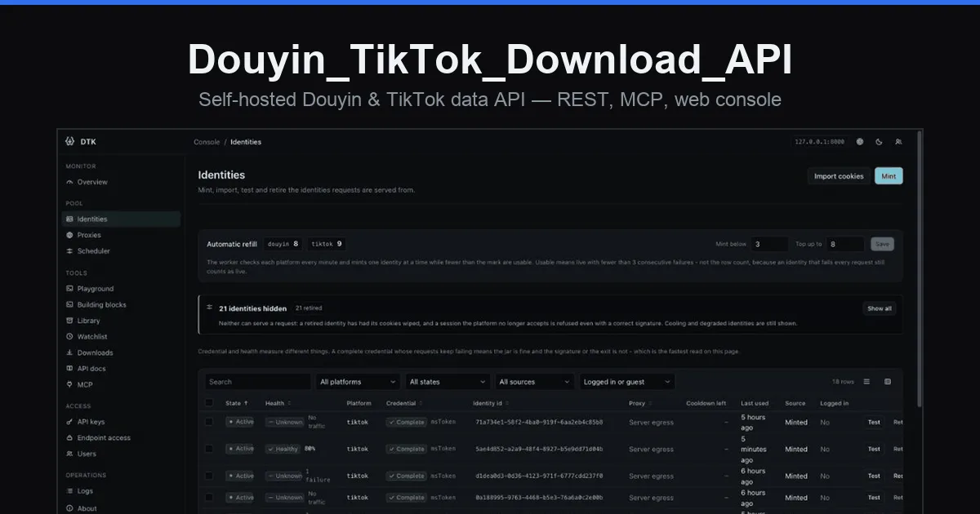Click the Mint below number field
The width and height of the screenshot is (980, 514).
tap(769, 244)
